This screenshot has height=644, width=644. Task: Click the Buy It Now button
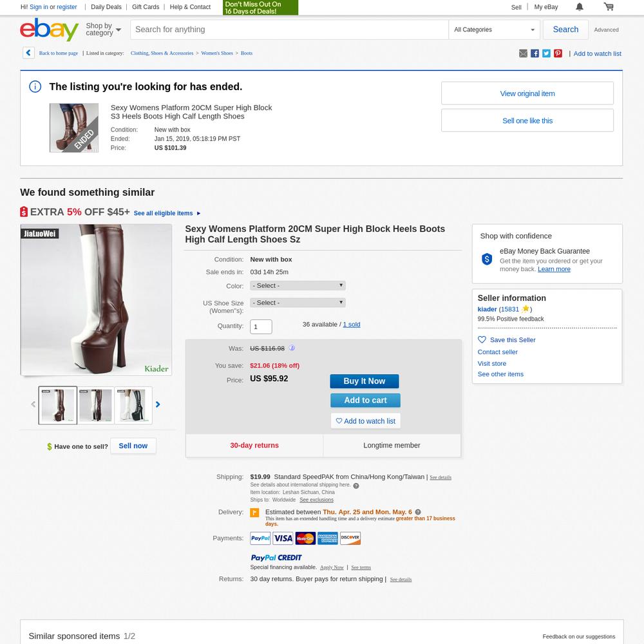pos(365,381)
